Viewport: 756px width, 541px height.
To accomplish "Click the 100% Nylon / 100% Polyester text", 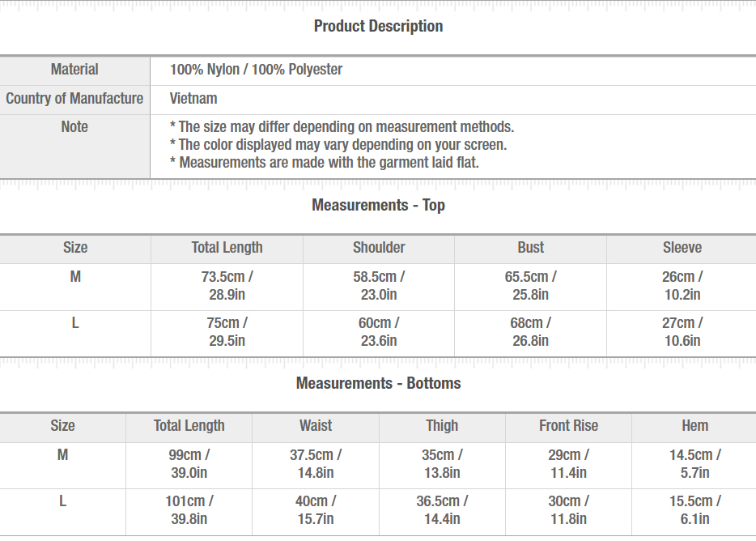I will (x=256, y=70).
